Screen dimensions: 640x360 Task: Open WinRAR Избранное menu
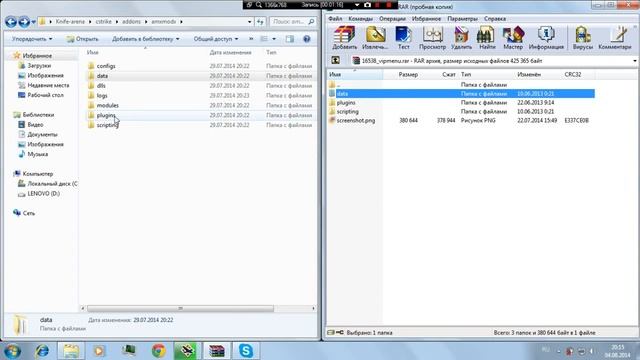426,19
